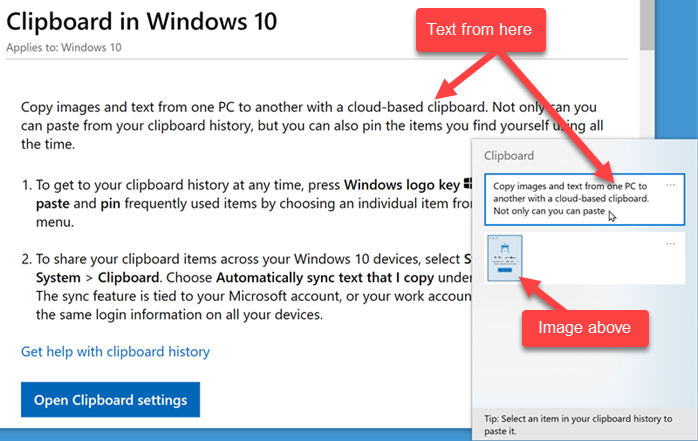Click the Automatically sync text that I copy text

click(x=325, y=278)
